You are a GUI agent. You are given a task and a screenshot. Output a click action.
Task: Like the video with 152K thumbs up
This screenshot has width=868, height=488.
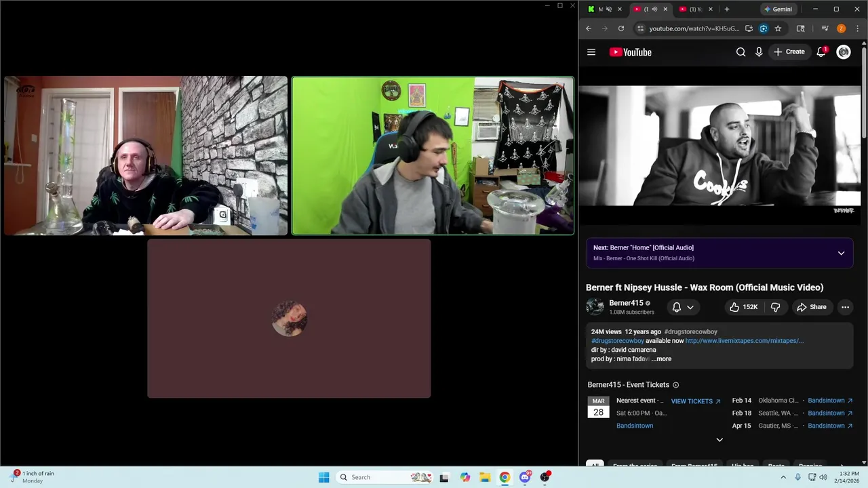(743, 307)
